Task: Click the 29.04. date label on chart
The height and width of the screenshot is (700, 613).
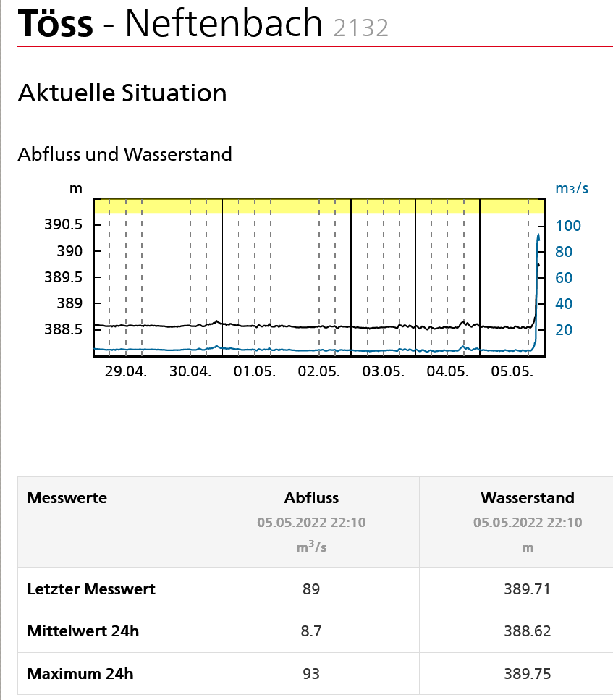Action: coord(126,372)
